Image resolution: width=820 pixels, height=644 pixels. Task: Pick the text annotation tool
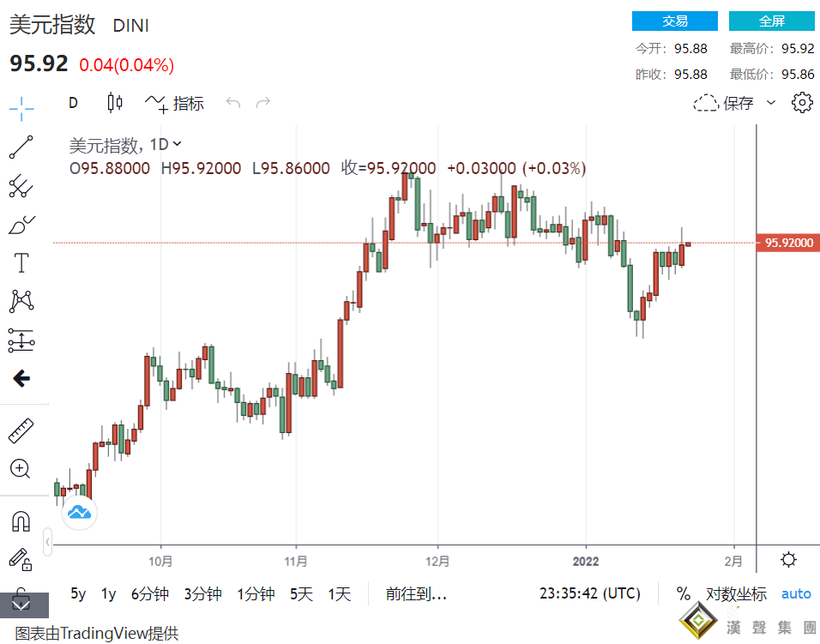coord(21,263)
